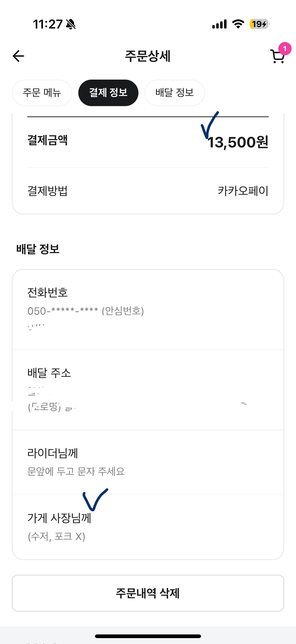Open the 배달 정보 tab
The height and width of the screenshot is (644, 296).
pos(174,93)
